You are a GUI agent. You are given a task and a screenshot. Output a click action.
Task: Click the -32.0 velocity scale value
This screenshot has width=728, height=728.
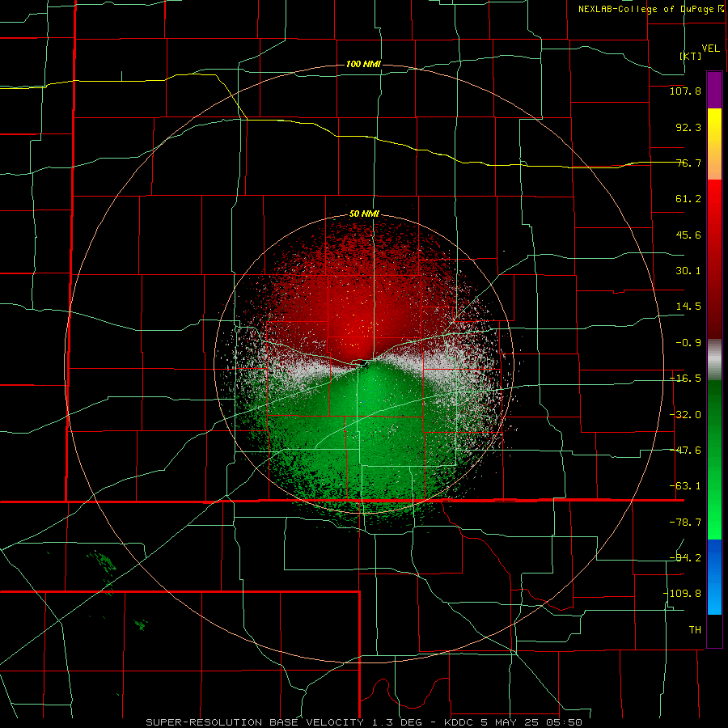pyautogui.click(x=685, y=415)
